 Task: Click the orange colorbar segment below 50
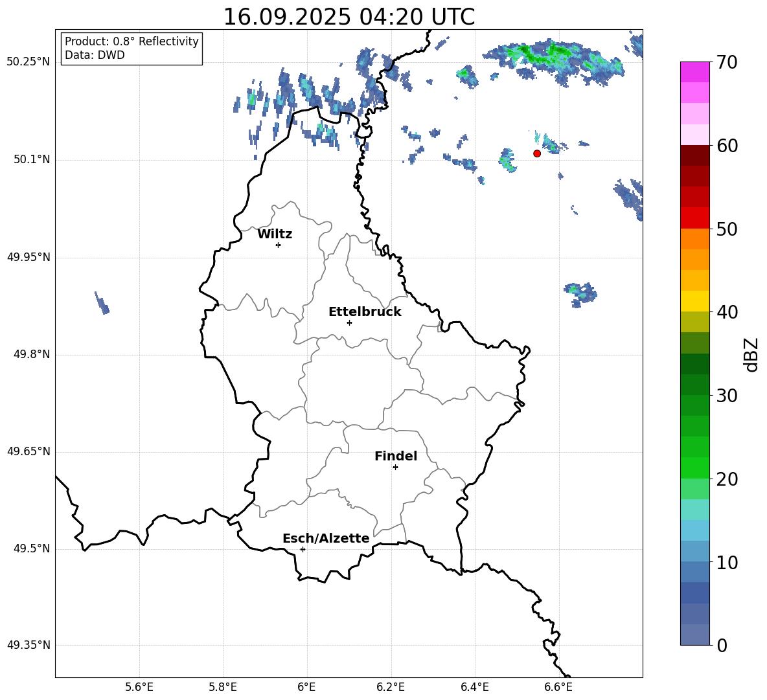pos(694,239)
